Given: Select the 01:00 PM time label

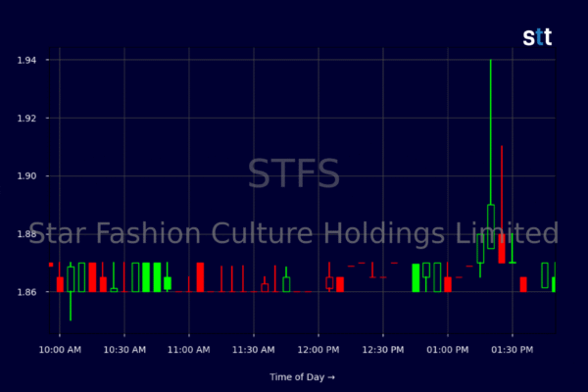Looking at the screenshot, I should (448, 350).
